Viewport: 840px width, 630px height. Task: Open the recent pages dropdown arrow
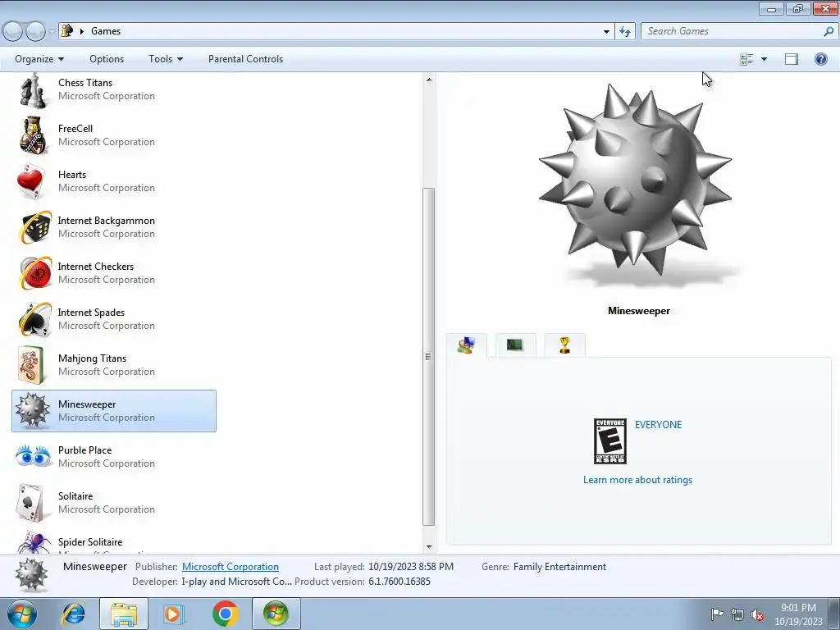click(x=52, y=32)
